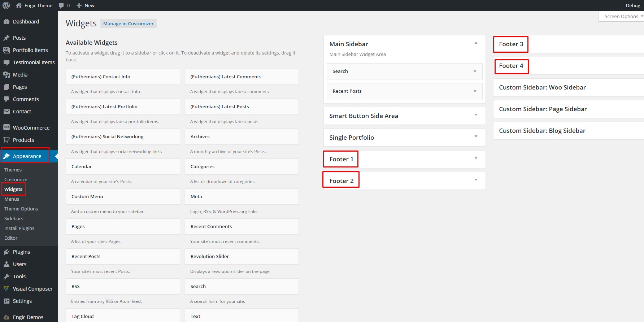Open Custom Sidebar: Blog Sidebar area

[569, 131]
